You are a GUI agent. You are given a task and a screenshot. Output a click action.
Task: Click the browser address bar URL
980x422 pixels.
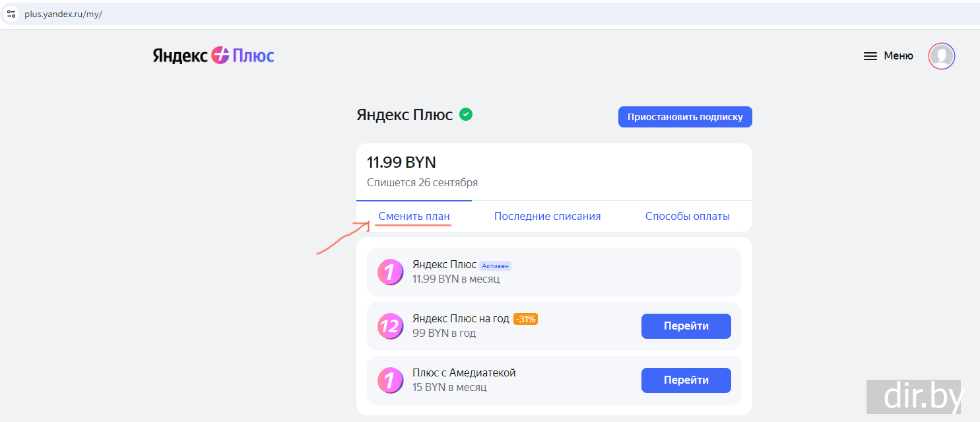point(63,14)
